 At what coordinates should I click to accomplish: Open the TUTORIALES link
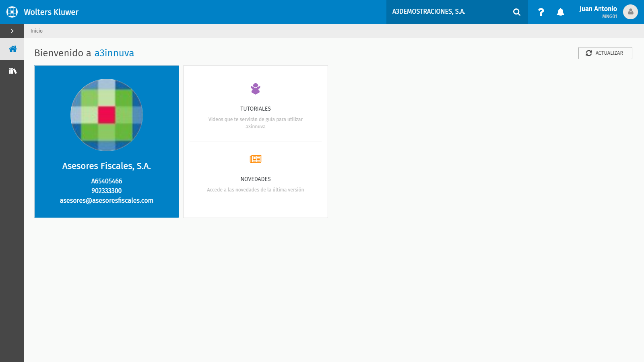click(x=256, y=109)
